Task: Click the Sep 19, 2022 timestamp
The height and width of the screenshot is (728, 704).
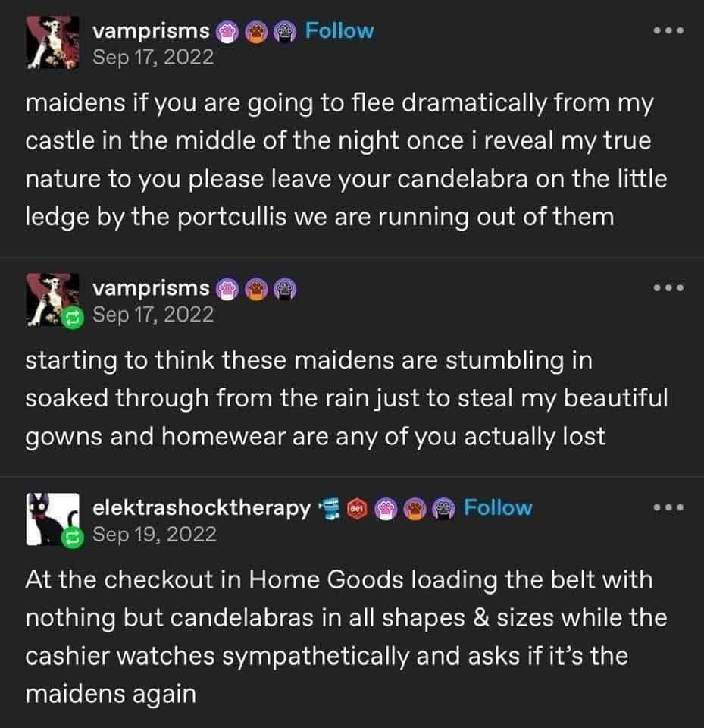Action: pos(154,534)
